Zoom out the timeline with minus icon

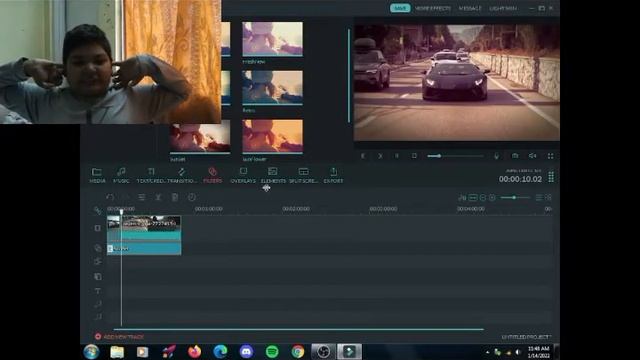483,198
